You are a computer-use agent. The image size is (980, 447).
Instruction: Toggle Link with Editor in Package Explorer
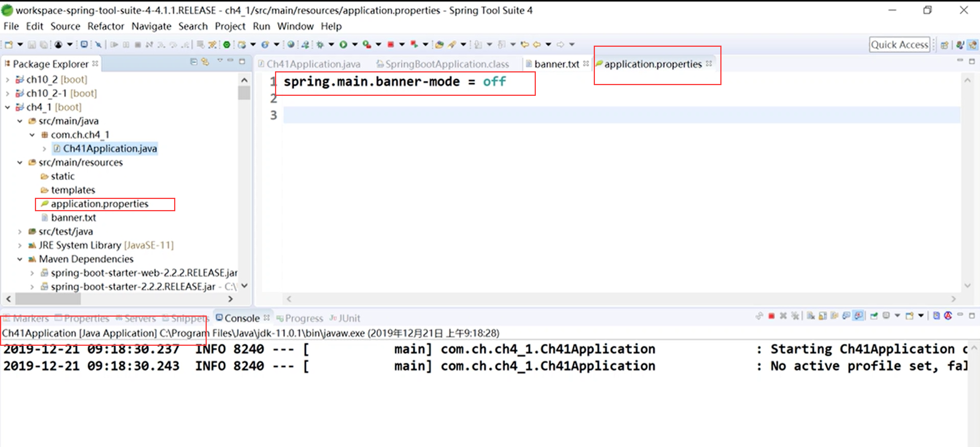coord(206,62)
